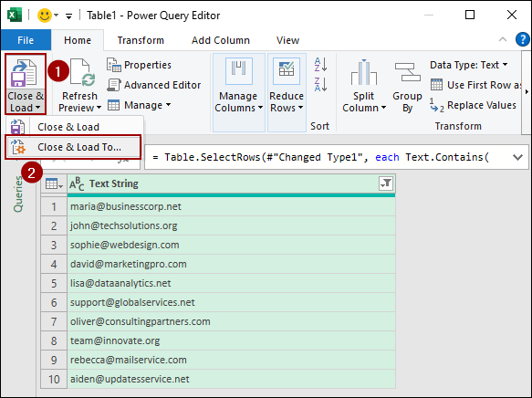Click the Split Column icon

[364, 72]
